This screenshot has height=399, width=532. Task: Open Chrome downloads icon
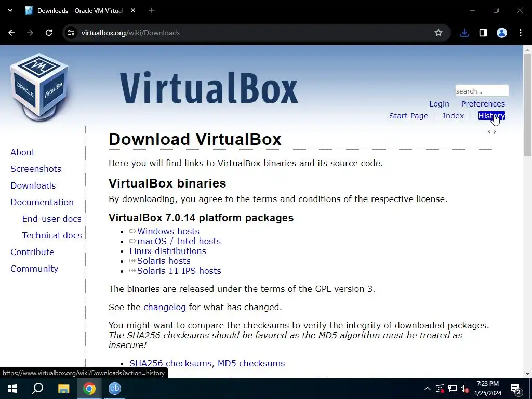point(464,33)
